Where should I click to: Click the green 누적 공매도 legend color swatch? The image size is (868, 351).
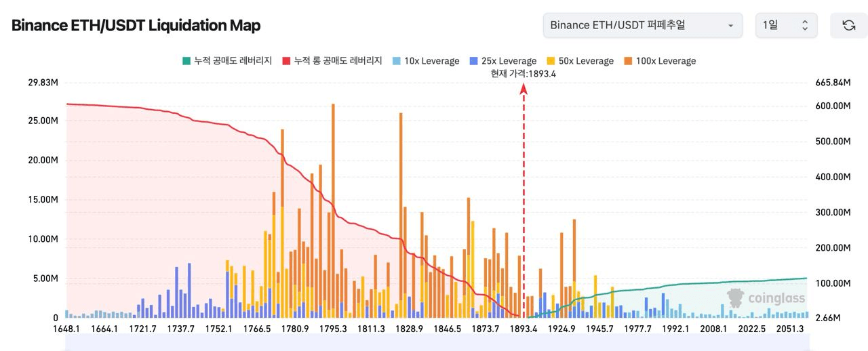(186, 61)
